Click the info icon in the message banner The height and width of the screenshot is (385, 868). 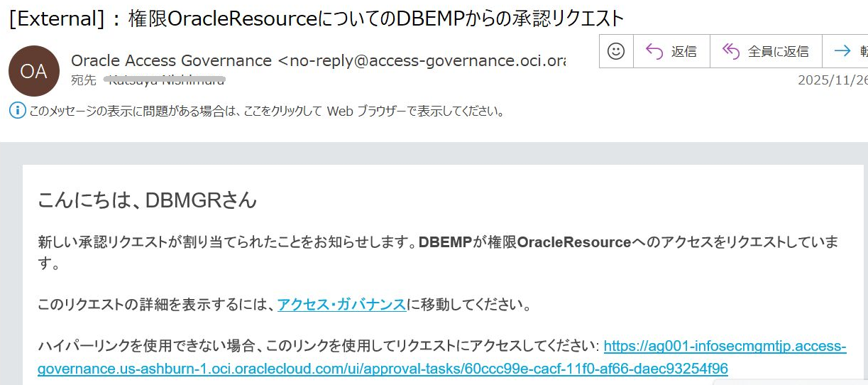point(17,111)
